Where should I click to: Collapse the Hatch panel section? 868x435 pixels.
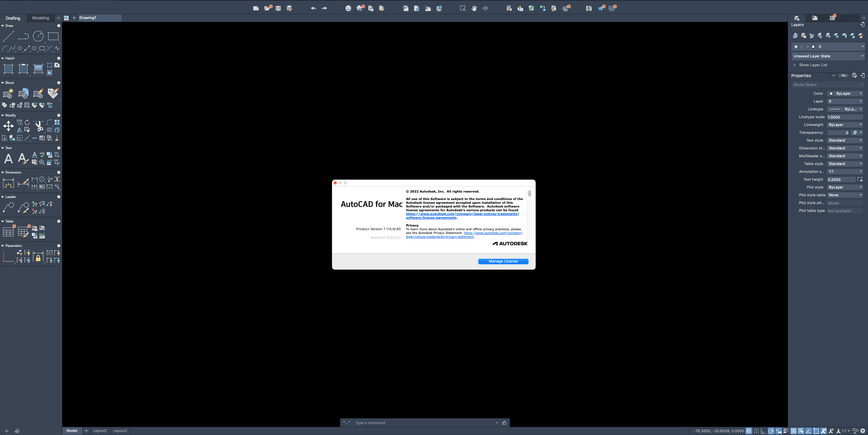(3, 58)
